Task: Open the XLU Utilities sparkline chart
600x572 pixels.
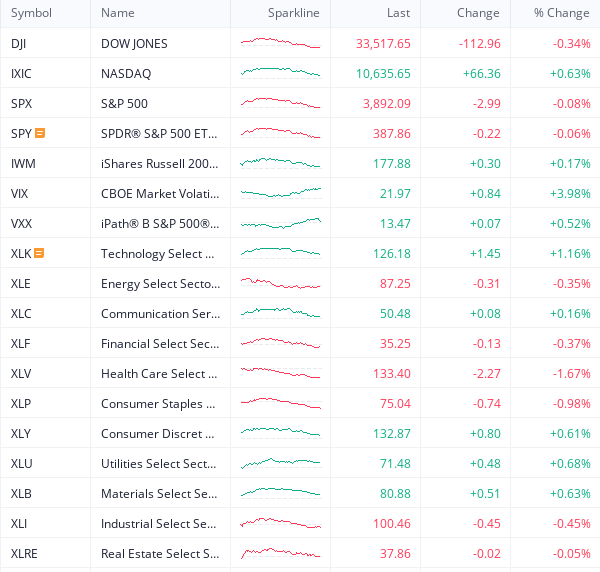Action: click(x=280, y=463)
